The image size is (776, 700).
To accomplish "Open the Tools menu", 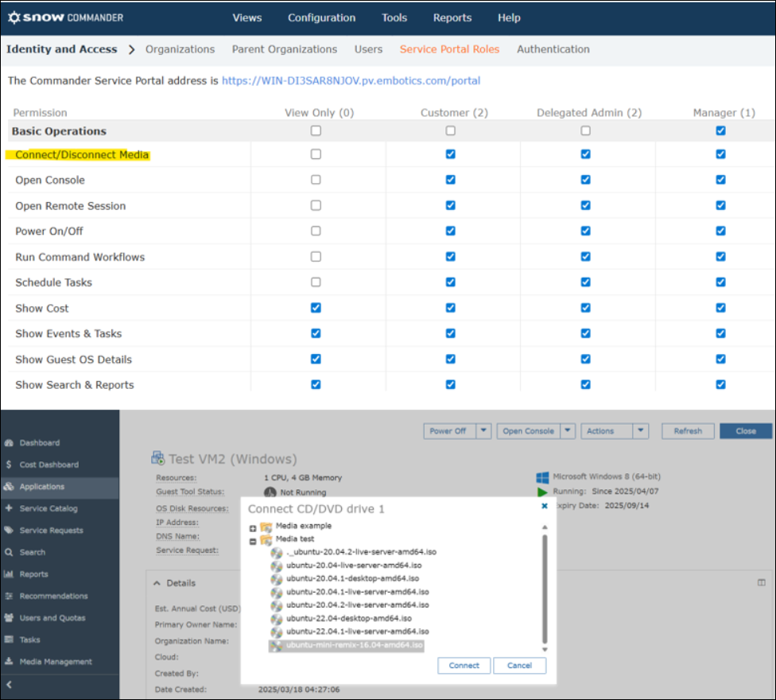I will [394, 17].
